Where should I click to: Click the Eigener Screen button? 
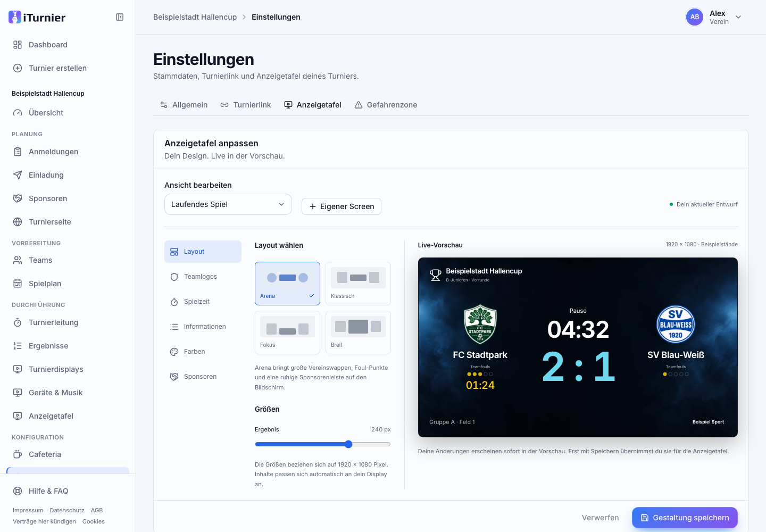pos(342,206)
